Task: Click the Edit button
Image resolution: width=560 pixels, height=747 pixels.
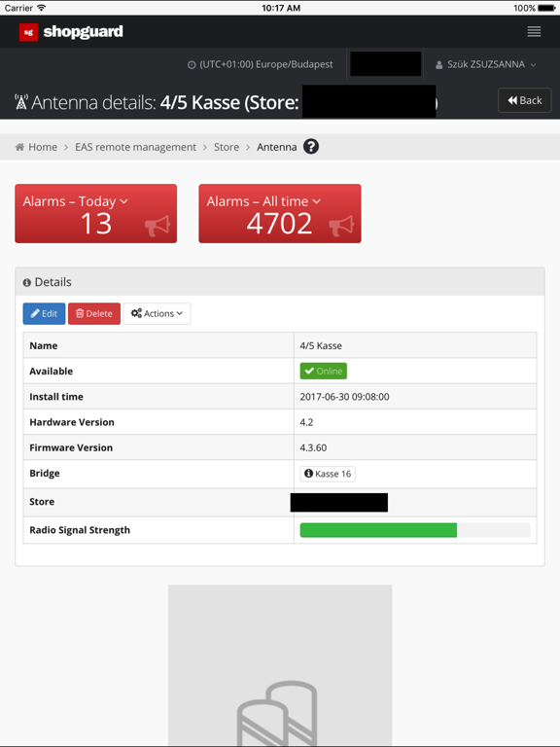Action: pyautogui.click(x=44, y=313)
